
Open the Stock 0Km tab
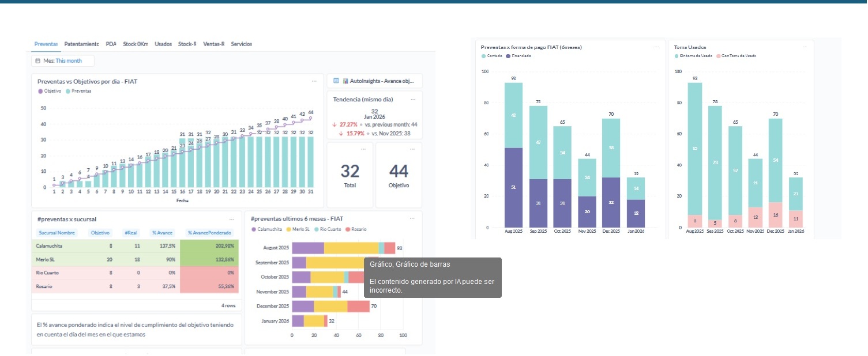tap(135, 44)
